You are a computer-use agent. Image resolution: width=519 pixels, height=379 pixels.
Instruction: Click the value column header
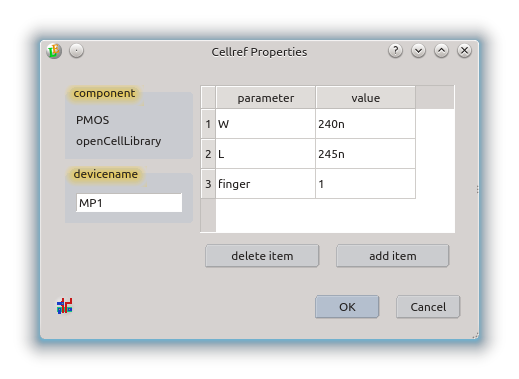(366, 98)
